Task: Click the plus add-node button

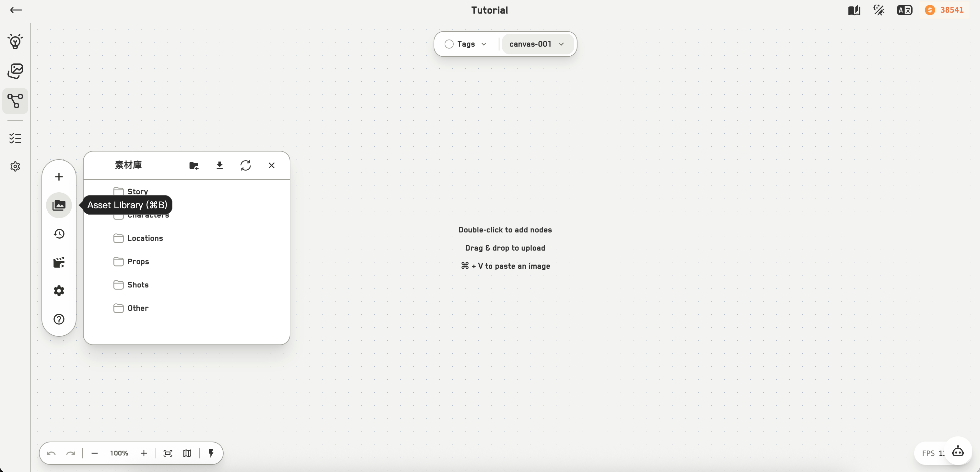Action: (x=59, y=177)
